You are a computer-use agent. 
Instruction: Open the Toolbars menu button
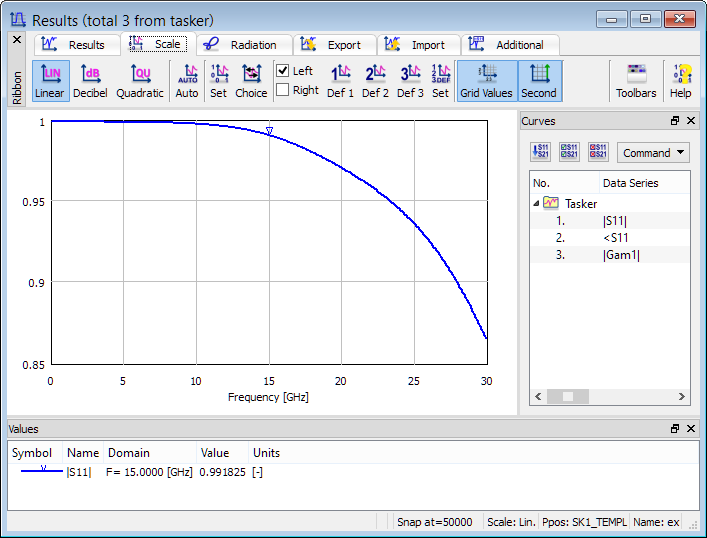(x=636, y=80)
